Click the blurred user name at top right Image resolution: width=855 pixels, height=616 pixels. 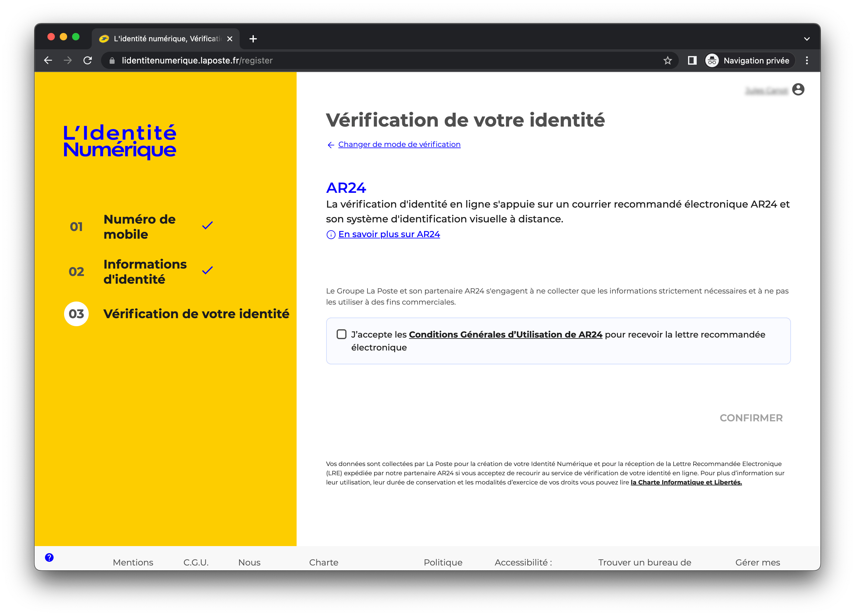point(766,91)
